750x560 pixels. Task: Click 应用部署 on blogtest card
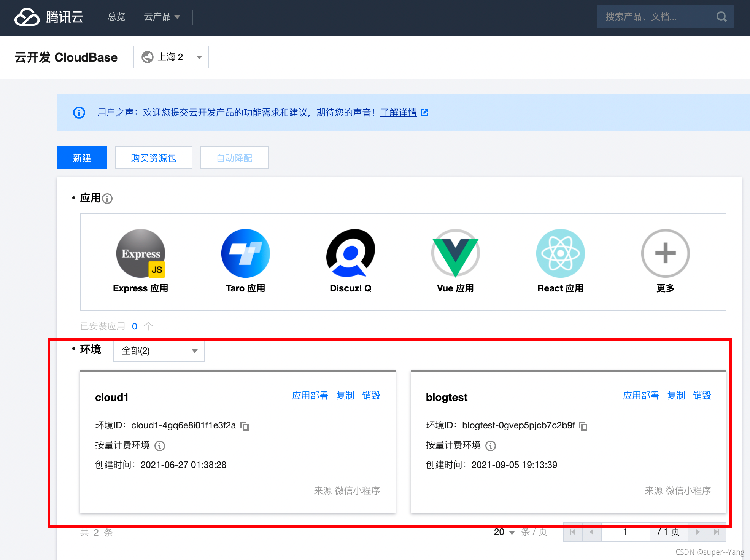click(641, 396)
